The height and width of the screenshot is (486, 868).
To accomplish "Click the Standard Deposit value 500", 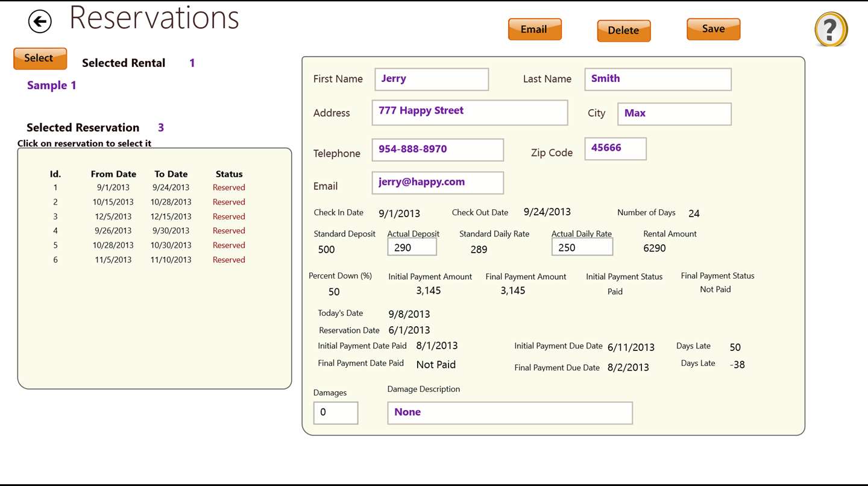I will pyautogui.click(x=326, y=250).
